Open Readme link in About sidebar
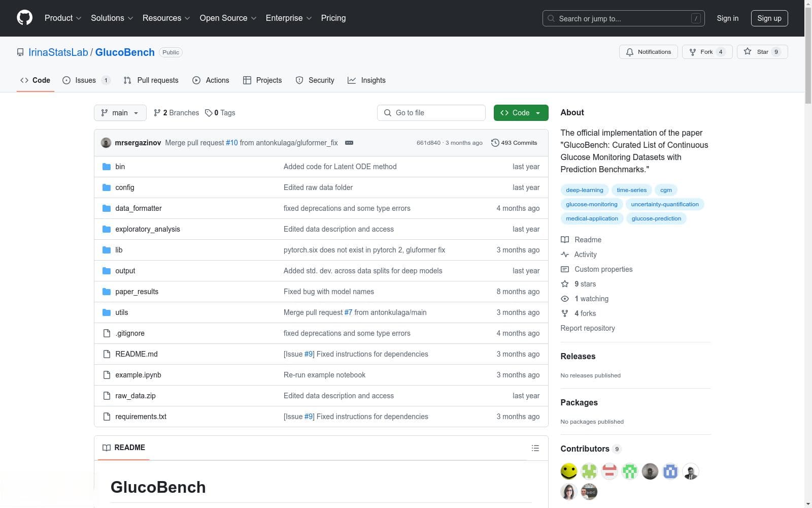Viewport: 812px width, 508px height. [x=581, y=240]
